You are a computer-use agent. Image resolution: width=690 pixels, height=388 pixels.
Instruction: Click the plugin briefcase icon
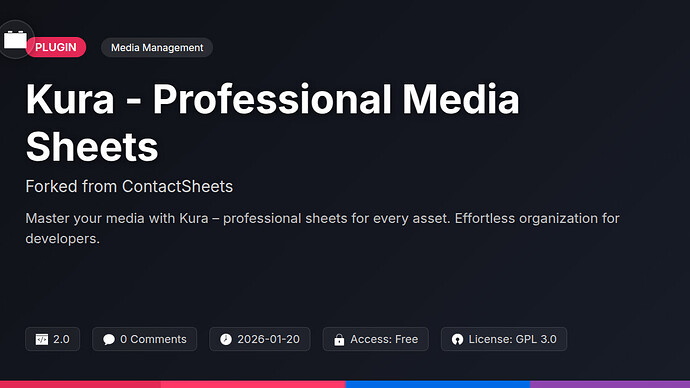click(x=15, y=40)
